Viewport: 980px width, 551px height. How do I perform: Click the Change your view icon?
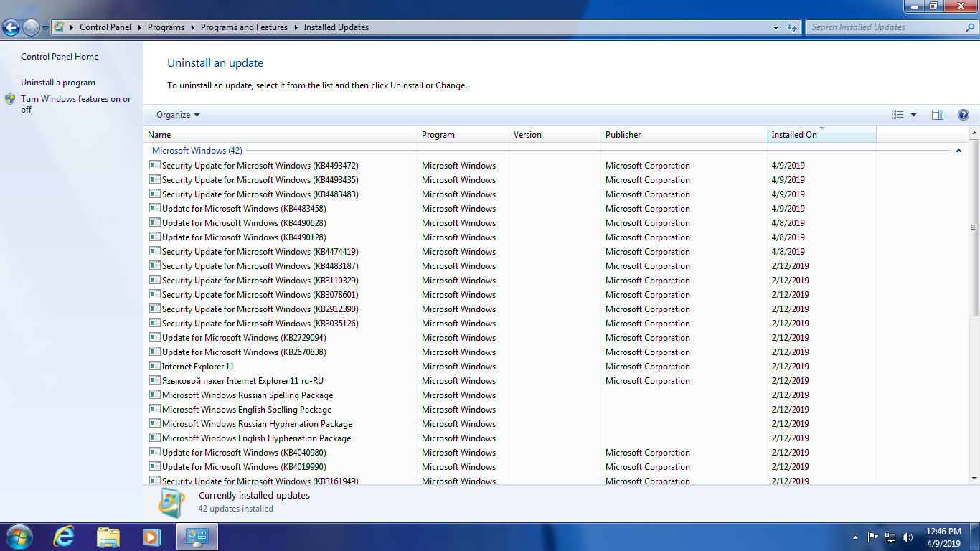coord(898,115)
